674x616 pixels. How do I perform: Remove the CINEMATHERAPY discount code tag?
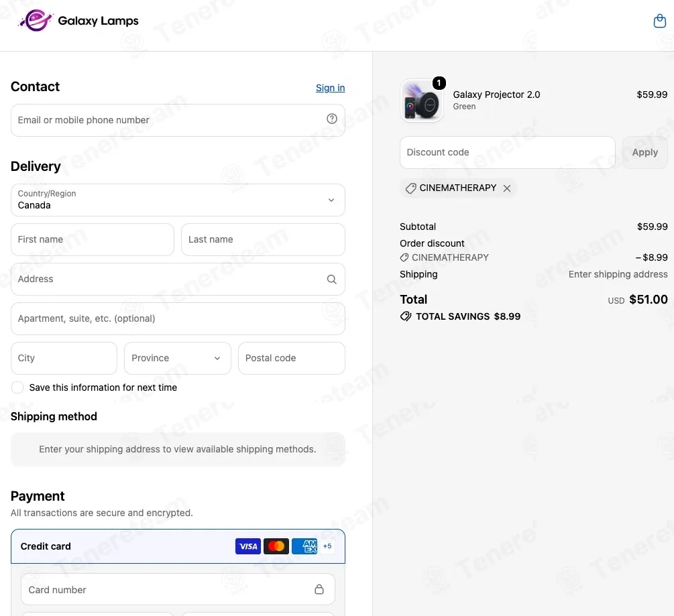[x=507, y=188]
